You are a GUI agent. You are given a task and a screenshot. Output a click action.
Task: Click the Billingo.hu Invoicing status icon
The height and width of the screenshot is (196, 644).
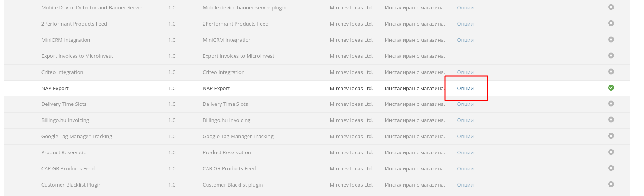point(611,120)
